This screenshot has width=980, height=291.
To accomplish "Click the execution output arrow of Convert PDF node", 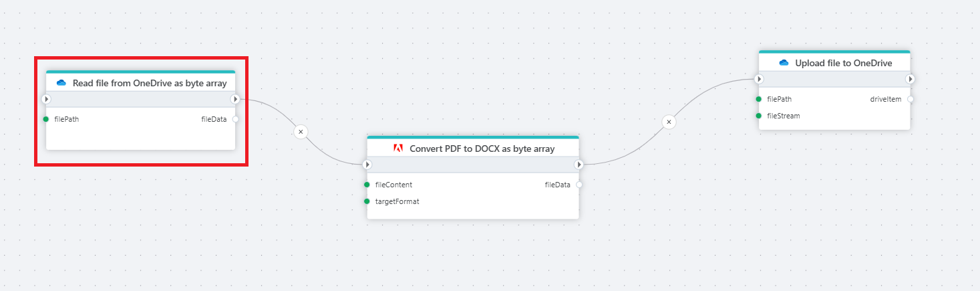I will click(579, 165).
